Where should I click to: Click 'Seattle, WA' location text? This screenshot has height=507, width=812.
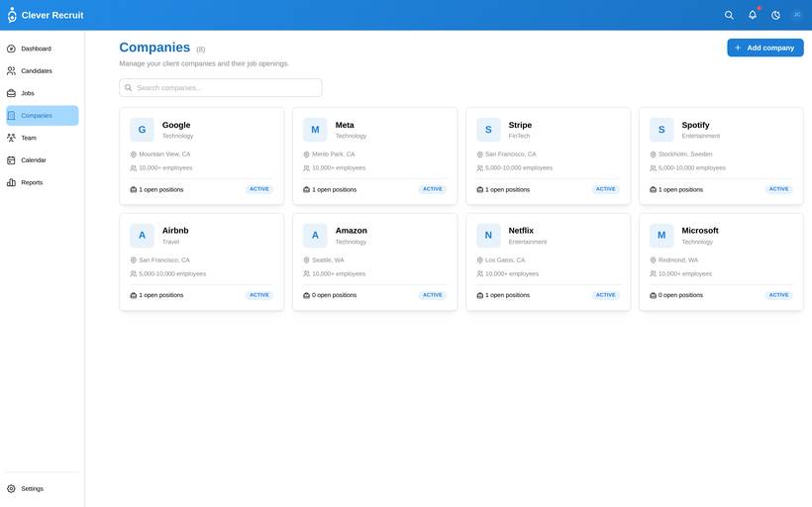coord(328,260)
